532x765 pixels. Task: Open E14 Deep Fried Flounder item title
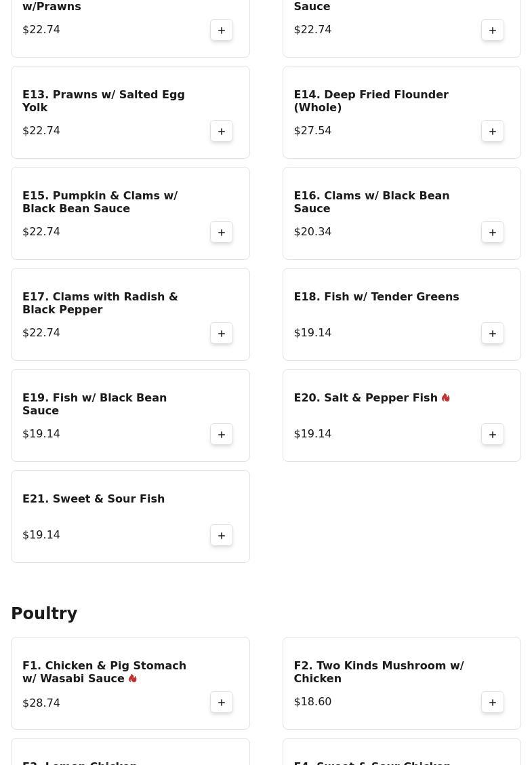point(371,101)
